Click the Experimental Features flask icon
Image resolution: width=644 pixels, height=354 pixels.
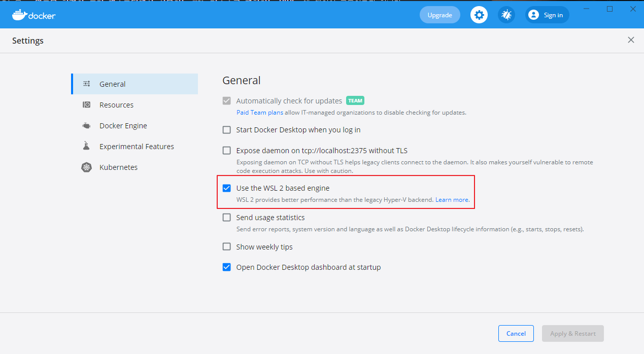87,146
